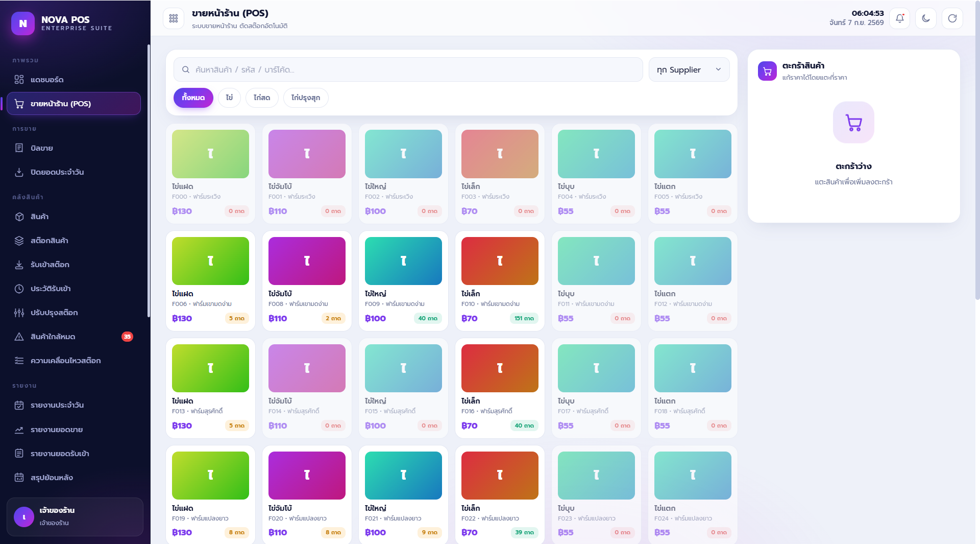Click the refresh icon in the header
This screenshot has width=980, height=544.
pos(952,18)
